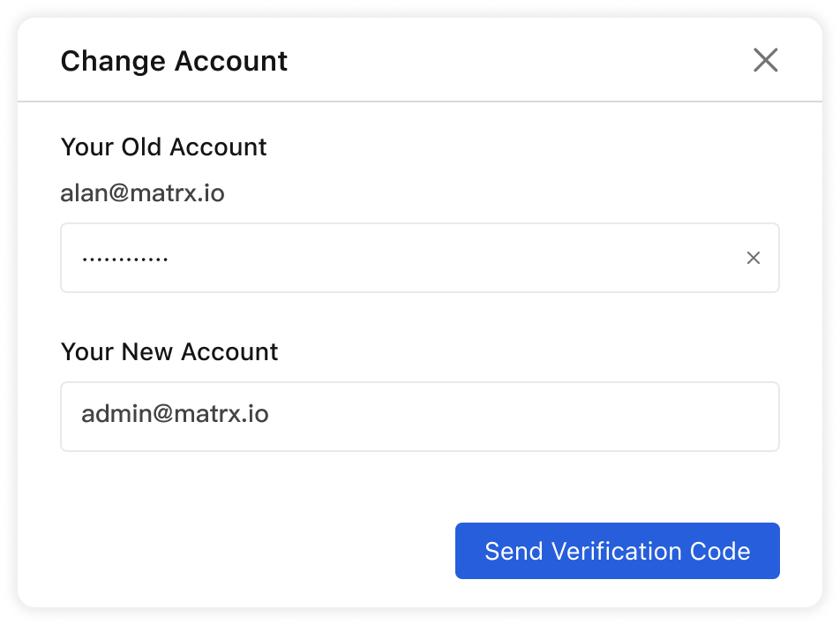This screenshot has width=840, height=625.
Task: Select the Your New Account label
Action: [169, 351]
